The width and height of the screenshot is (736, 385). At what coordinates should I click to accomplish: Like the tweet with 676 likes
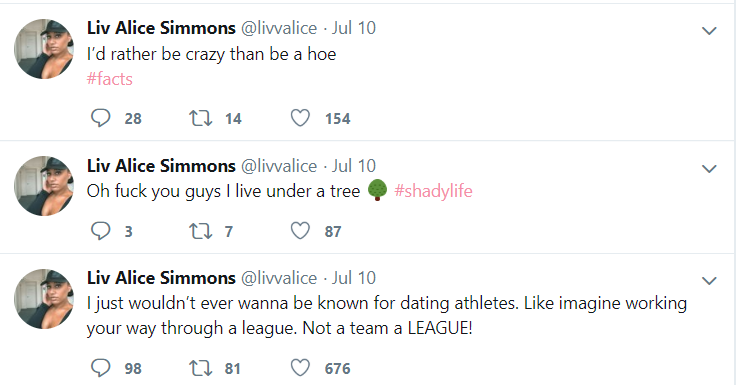point(300,368)
